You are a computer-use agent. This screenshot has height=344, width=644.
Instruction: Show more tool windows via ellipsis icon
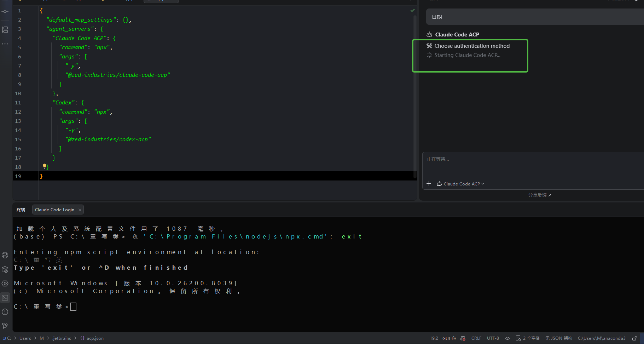click(x=5, y=44)
